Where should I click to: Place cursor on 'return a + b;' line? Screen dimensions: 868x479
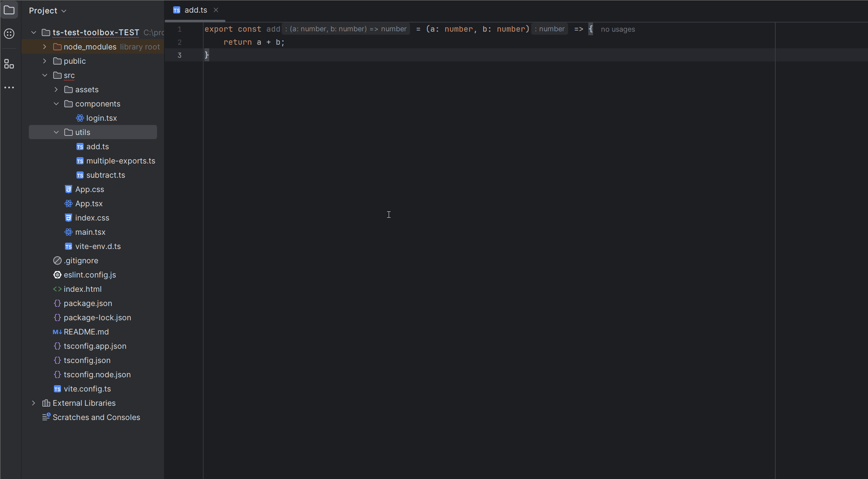tap(254, 42)
